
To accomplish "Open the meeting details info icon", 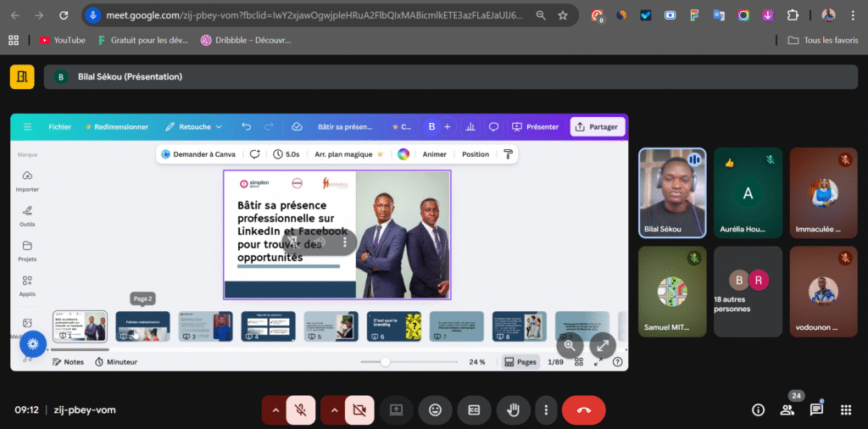I will click(x=758, y=409).
